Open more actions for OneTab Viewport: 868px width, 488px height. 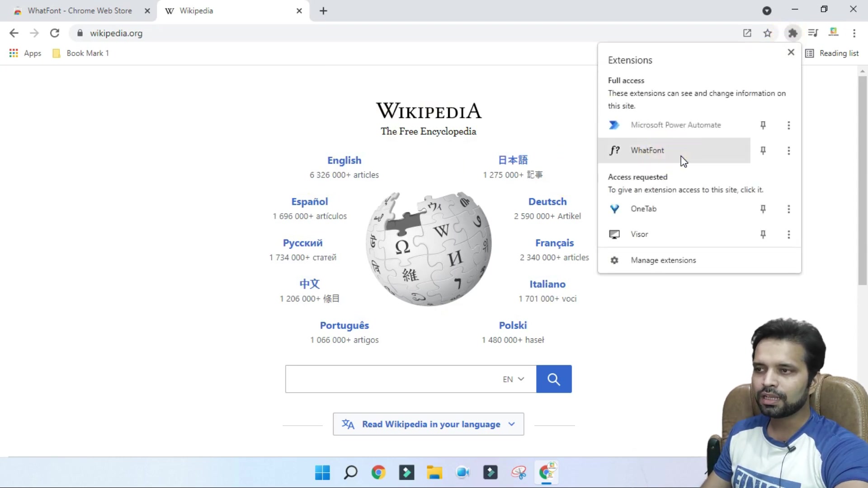789,209
